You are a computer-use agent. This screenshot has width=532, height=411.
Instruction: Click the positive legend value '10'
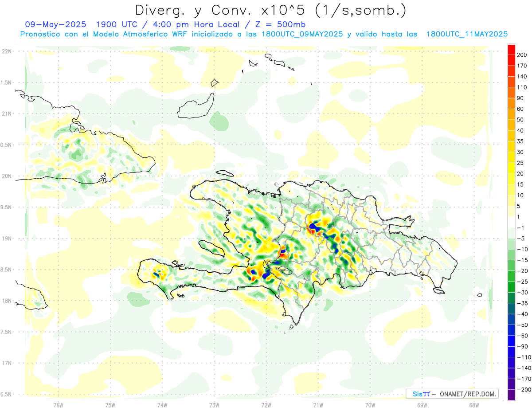click(521, 195)
